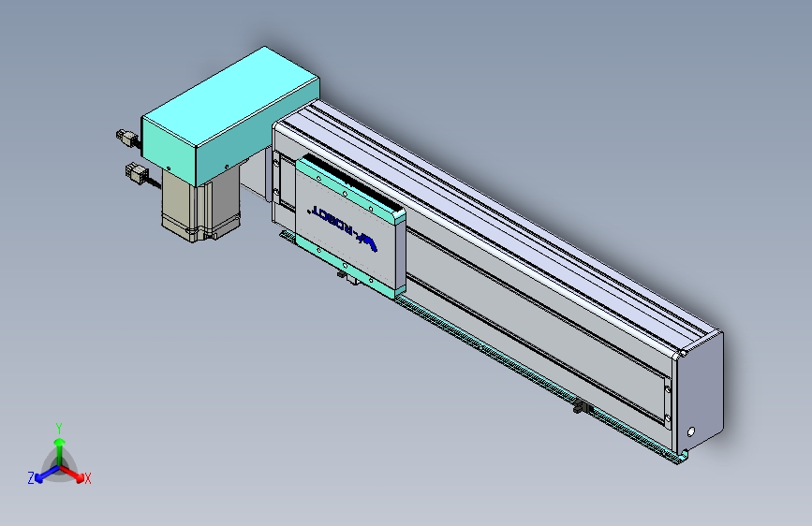Select the upper cable connector plug
This screenshot has height=526, width=812.
[x=126, y=138]
